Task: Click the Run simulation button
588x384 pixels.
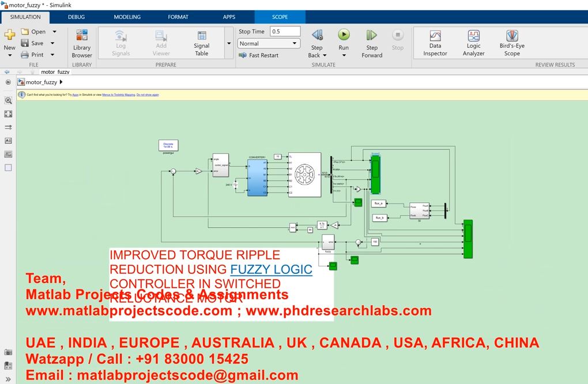Action: pyautogui.click(x=344, y=36)
